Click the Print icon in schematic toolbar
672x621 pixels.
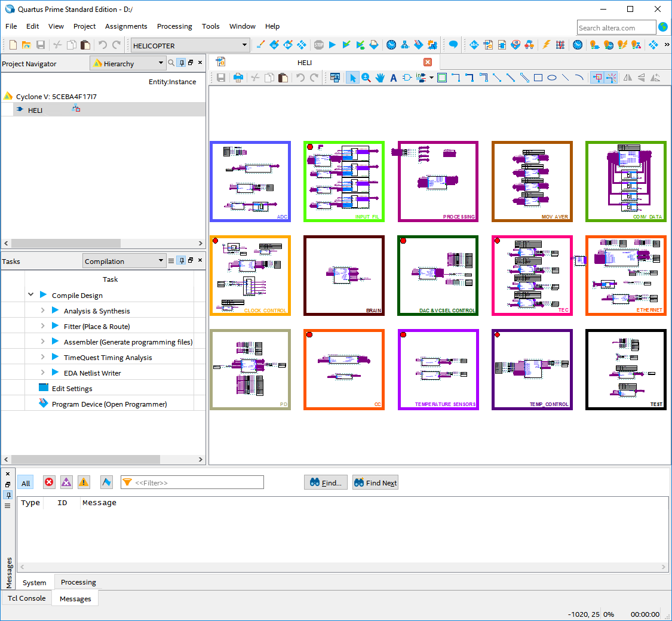[238, 78]
